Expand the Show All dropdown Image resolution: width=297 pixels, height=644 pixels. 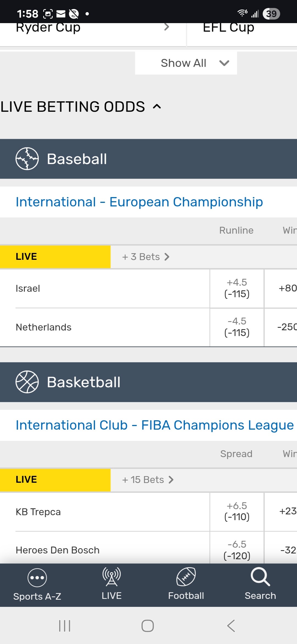(x=186, y=63)
